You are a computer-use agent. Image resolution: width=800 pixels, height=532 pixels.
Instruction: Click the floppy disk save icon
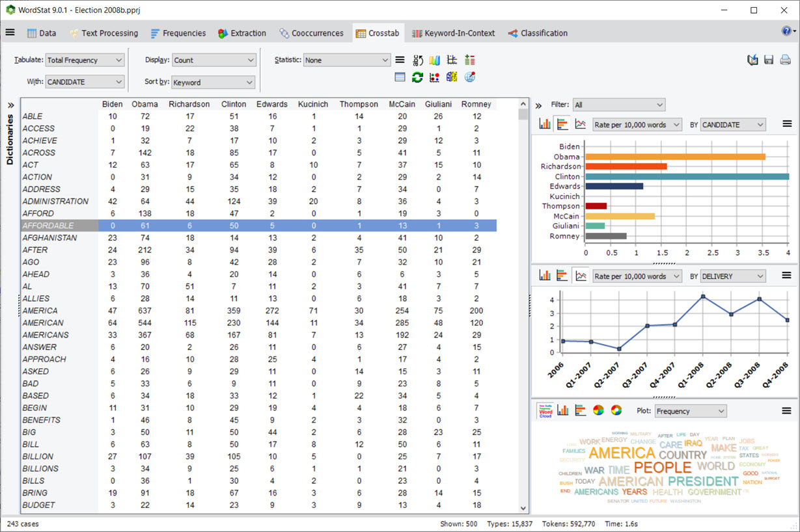(x=769, y=60)
